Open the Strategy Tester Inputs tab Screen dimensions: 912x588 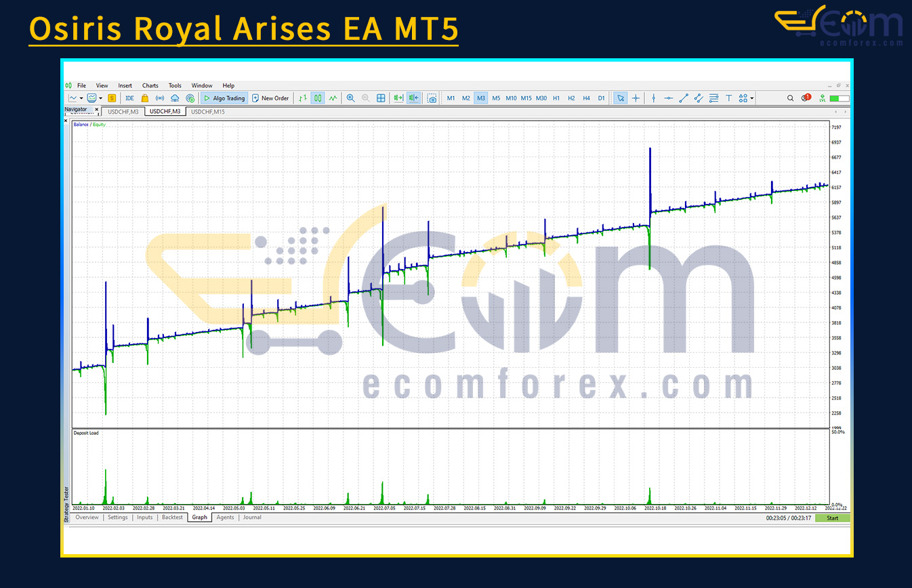pos(145,518)
